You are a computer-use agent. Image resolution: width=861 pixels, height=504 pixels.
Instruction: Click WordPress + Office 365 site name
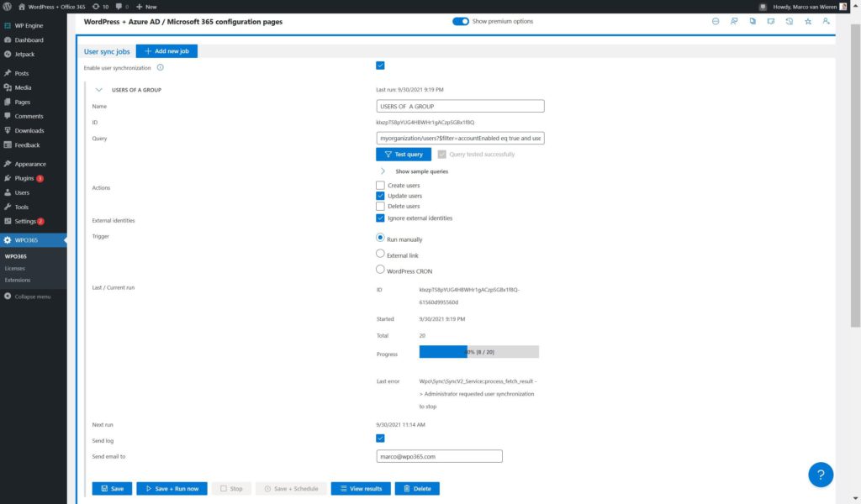tap(56, 7)
